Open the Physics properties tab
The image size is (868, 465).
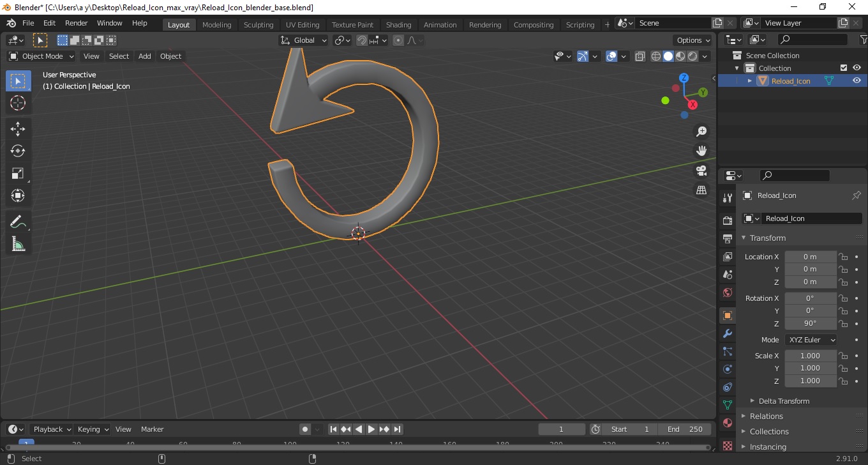[727, 369]
